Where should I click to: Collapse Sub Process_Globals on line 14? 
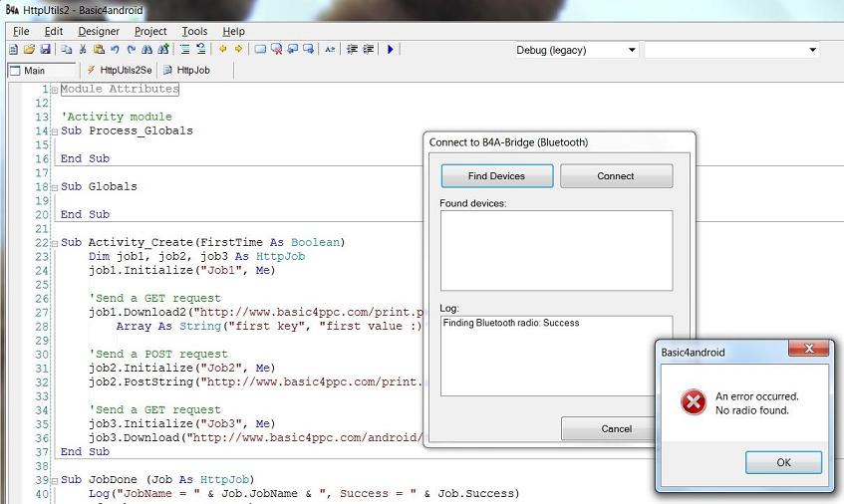click(x=55, y=131)
